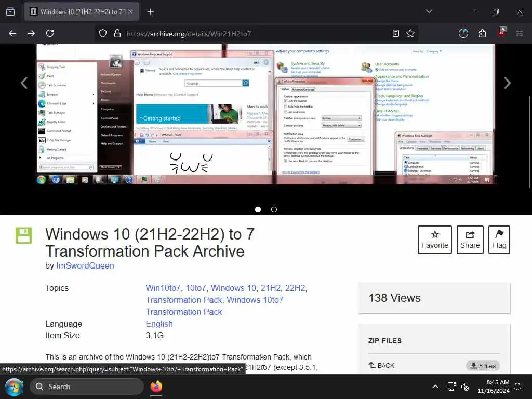Select first carousel dot

258,210
